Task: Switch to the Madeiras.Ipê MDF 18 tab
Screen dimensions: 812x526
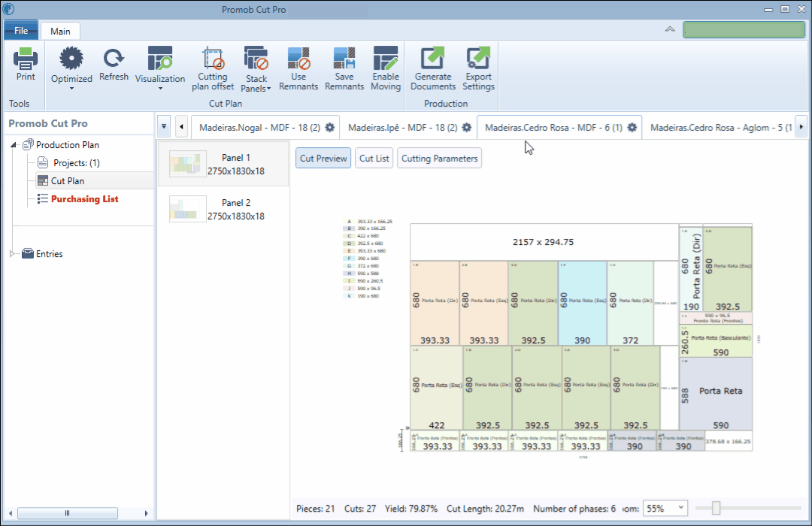Action: (402, 127)
